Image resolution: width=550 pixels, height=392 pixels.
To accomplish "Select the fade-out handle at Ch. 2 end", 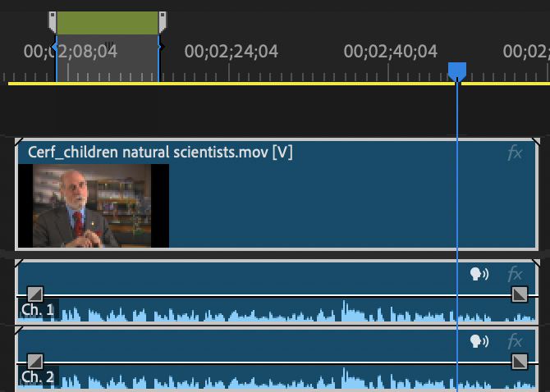I will point(520,361).
